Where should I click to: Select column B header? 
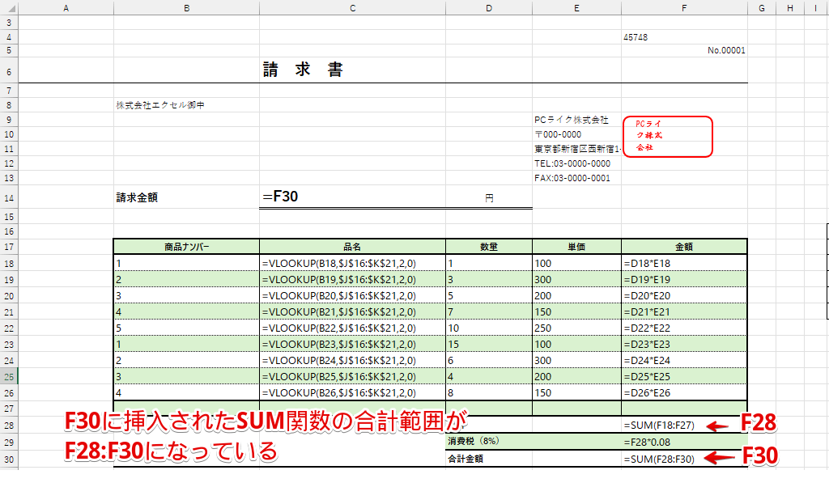[x=186, y=8]
